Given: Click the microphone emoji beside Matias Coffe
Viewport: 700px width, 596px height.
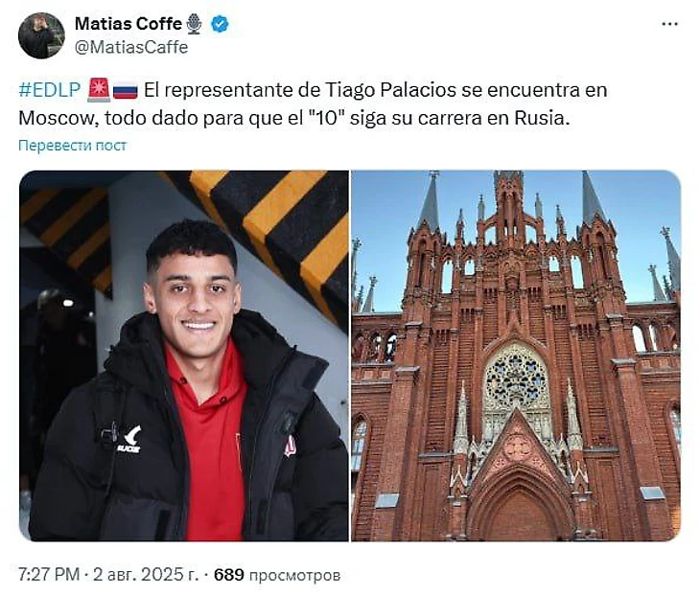Looking at the screenshot, I should [x=194, y=24].
